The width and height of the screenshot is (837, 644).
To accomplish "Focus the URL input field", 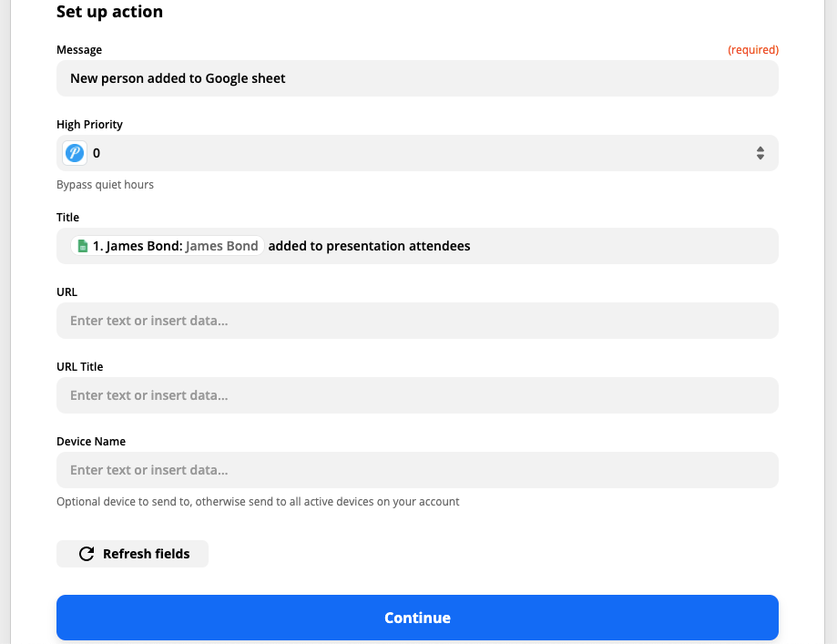I will click(x=417, y=321).
